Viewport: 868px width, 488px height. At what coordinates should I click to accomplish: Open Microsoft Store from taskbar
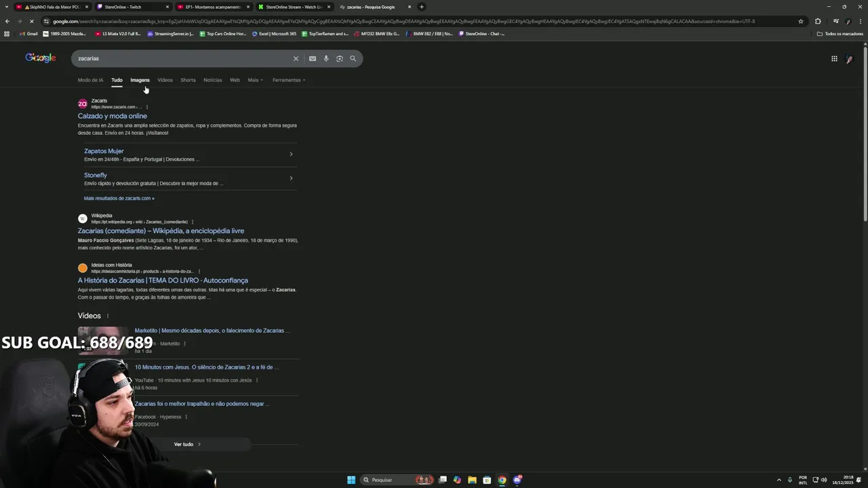487,480
